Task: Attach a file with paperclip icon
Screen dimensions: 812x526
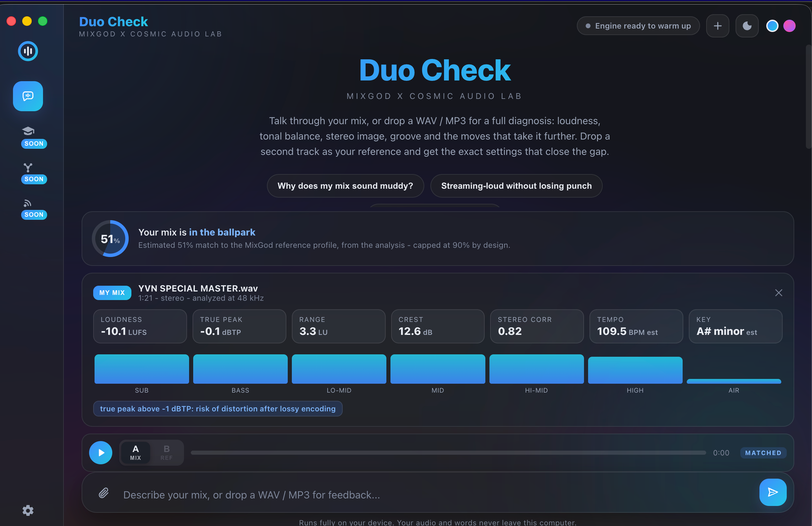Action: [104, 493]
